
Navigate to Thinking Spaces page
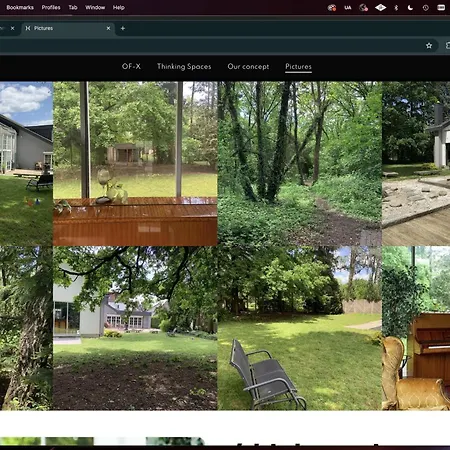pos(184,66)
